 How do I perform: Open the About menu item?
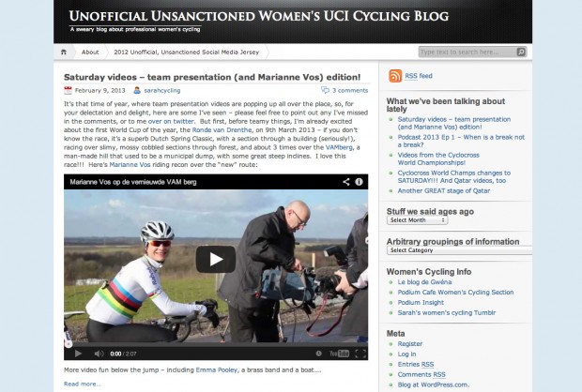pyautogui.click(x=90, y=52)
